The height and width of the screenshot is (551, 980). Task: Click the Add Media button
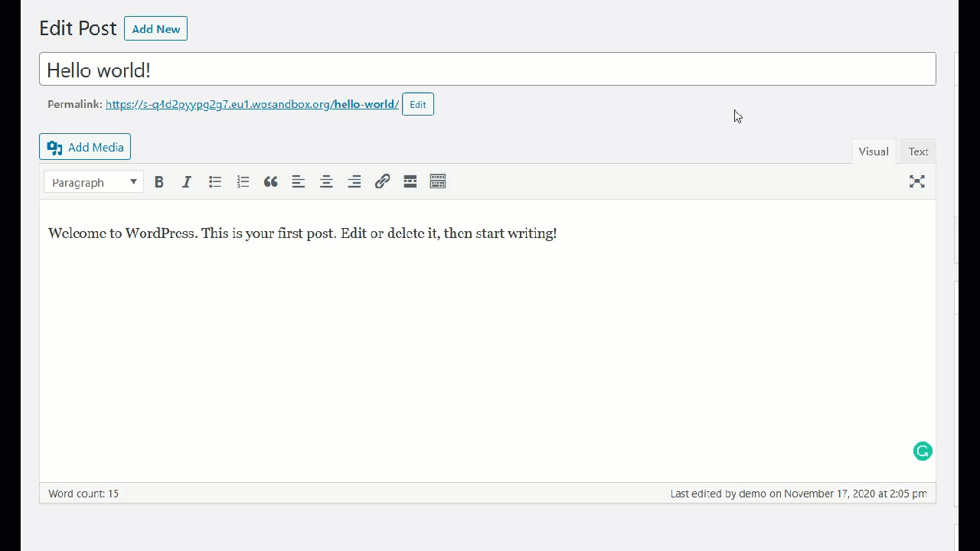(84, 147)
